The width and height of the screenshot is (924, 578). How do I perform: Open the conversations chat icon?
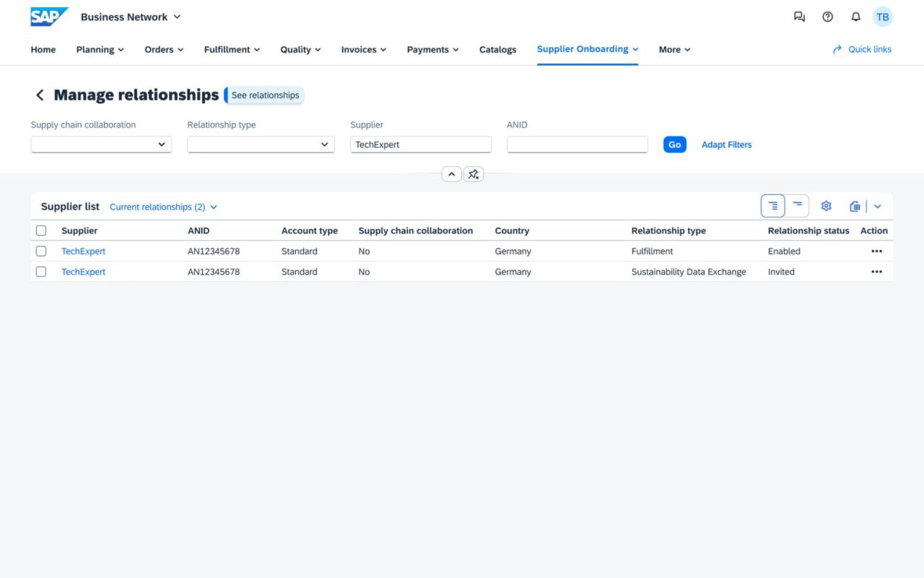pyautogui.click(x=799, y=17)
